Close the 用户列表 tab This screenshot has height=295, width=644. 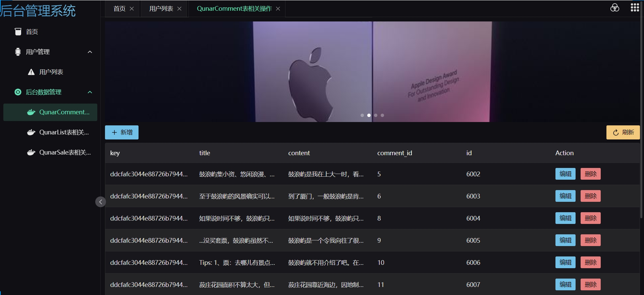[x=179, y=9]
